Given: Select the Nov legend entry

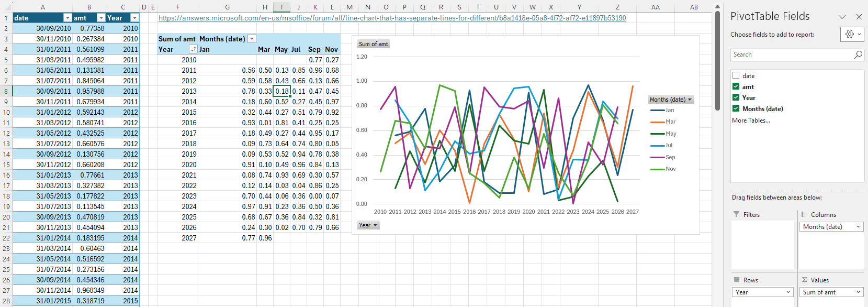Looking at the screenshot, I should (x=663, y=169).
